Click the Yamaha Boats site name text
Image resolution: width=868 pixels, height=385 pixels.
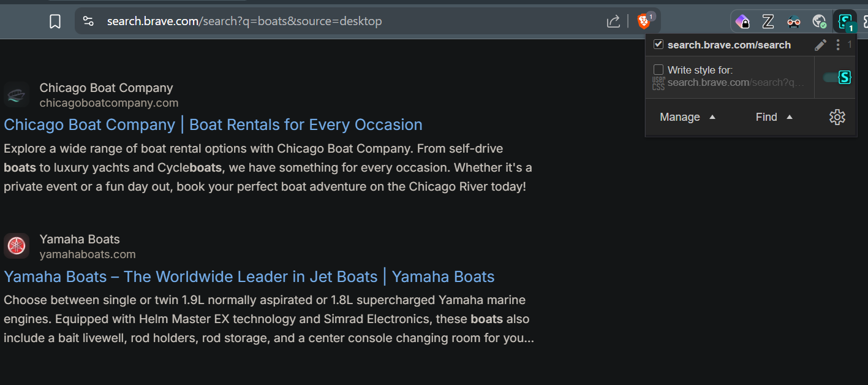pyautogui.click(x=80, y=239)
